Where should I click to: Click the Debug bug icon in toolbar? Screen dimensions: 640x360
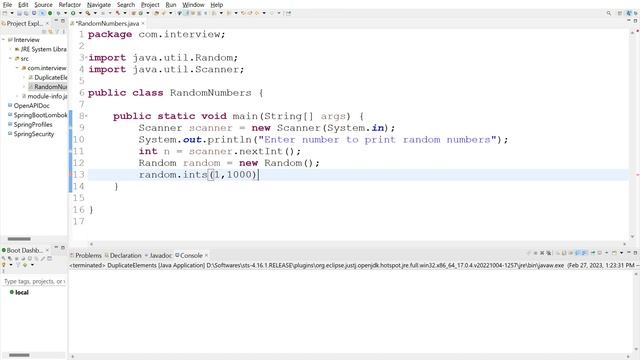pyautogui.click(x=58, y=13)
